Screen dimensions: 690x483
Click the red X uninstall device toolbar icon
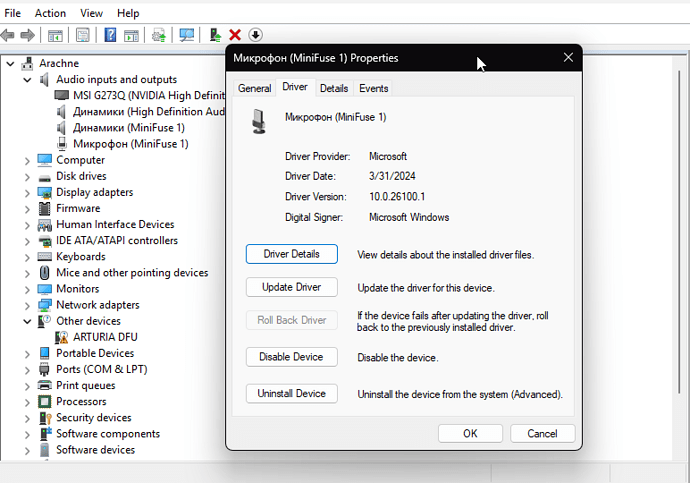click(x=235, y=35)
